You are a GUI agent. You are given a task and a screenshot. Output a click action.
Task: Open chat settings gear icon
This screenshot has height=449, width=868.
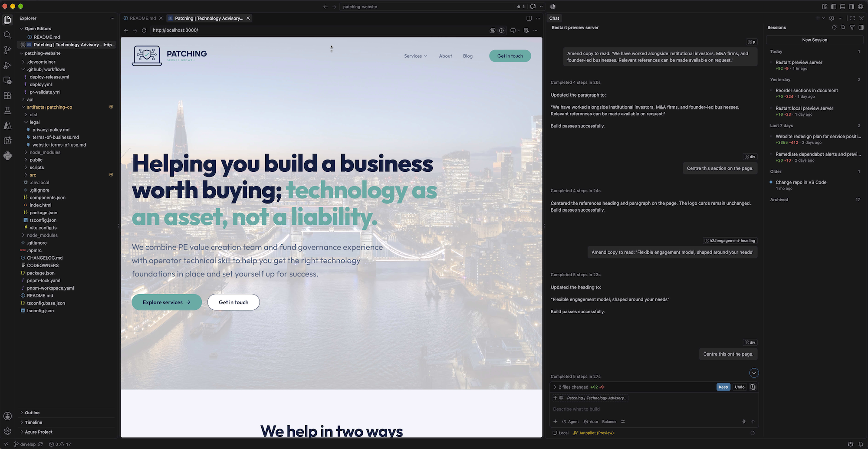(x=832, y=18)
